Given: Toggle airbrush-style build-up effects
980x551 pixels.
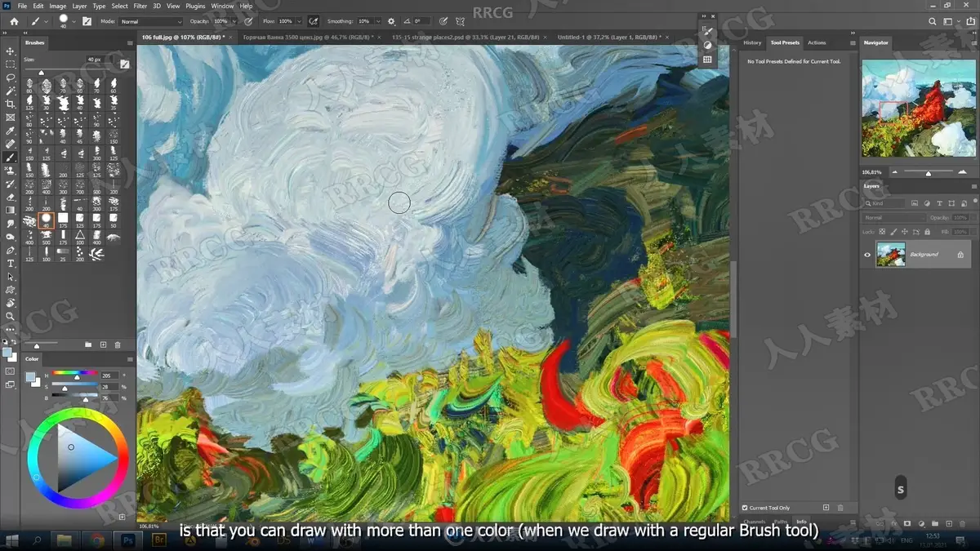Looking at the screenshot, I should 313,21.
